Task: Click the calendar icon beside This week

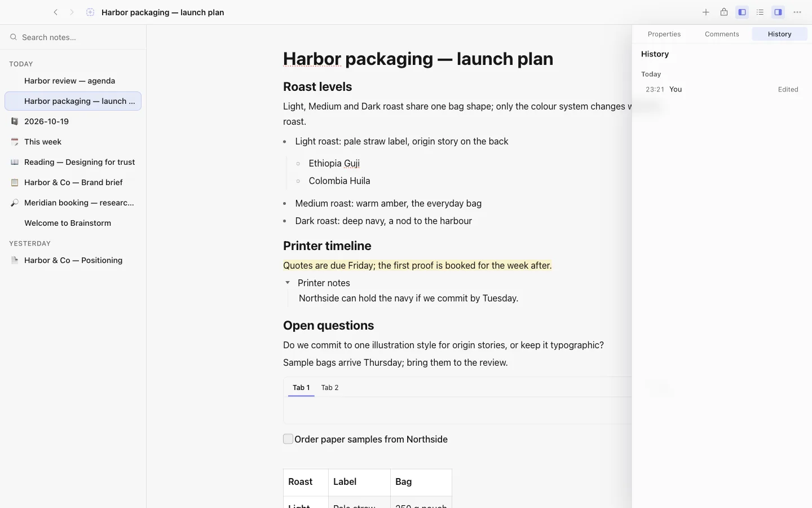Action: tap(15, 142)
